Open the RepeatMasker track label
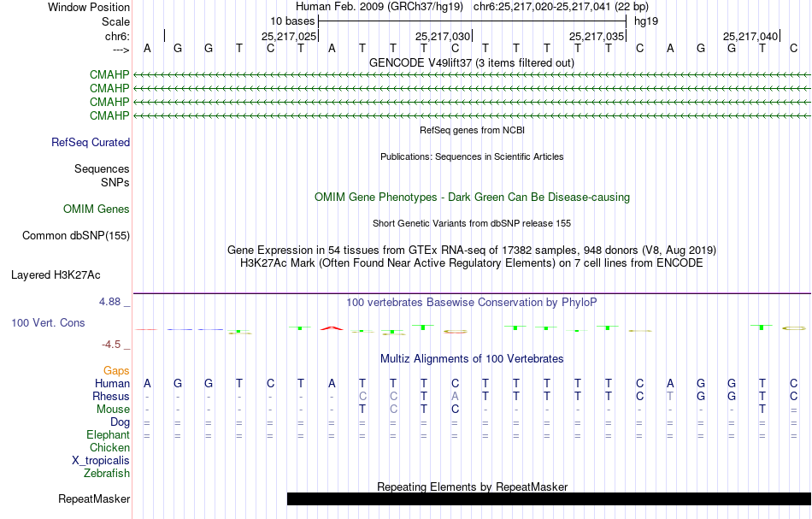The width and height of the screenshot is (812, 519). (94, 498)
